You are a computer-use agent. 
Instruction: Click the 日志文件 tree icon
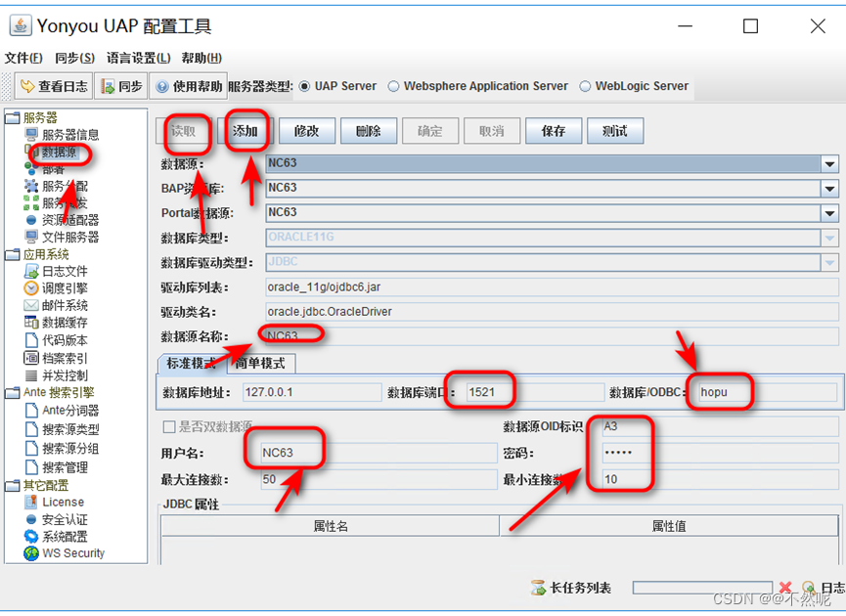coord(31,271)
